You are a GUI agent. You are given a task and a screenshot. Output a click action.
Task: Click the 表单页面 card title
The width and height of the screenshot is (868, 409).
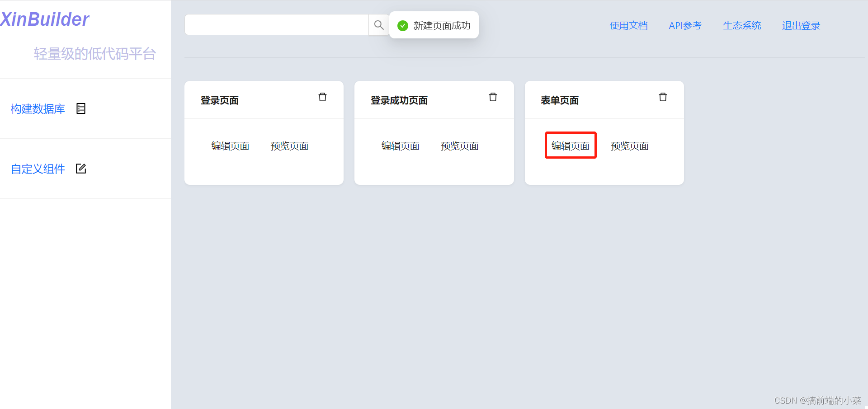[x=560, y=100]
